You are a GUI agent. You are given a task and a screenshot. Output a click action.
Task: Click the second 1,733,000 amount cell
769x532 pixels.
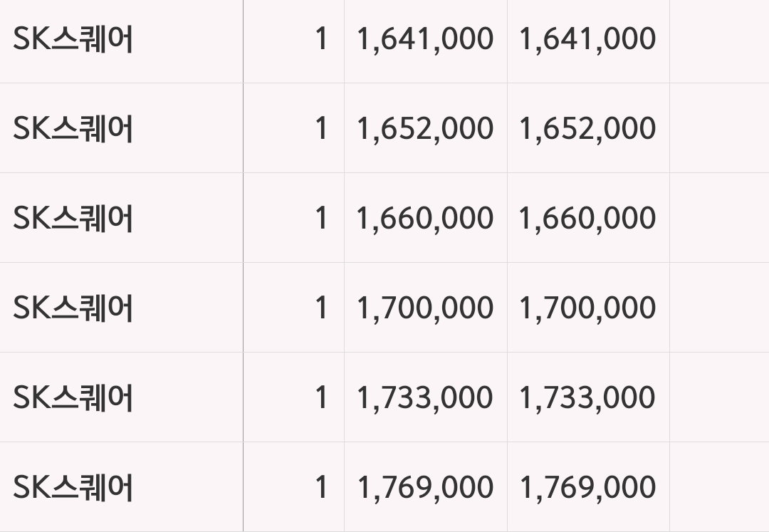587,398
